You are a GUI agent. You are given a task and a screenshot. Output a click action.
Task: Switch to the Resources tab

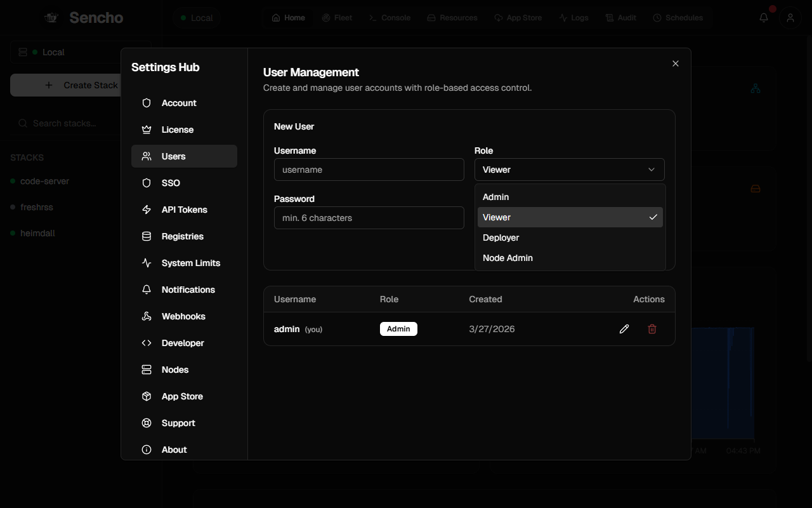pyautogui.click(x=452, y=18)
